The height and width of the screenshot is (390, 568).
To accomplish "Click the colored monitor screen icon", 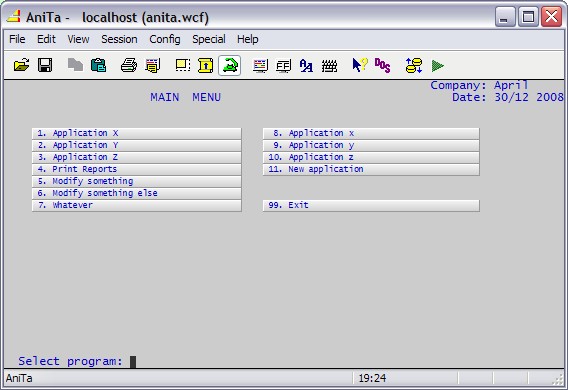I will (260, 66).
